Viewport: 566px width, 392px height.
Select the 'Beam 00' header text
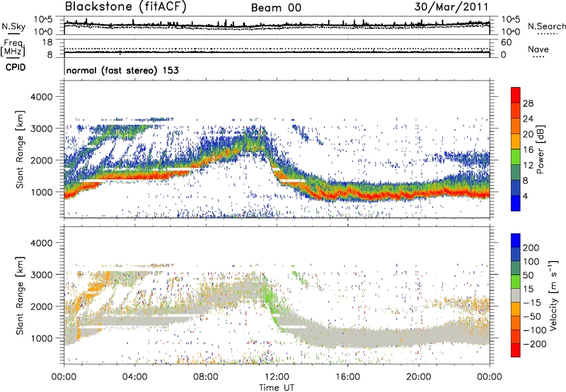[x=276, y=8]
